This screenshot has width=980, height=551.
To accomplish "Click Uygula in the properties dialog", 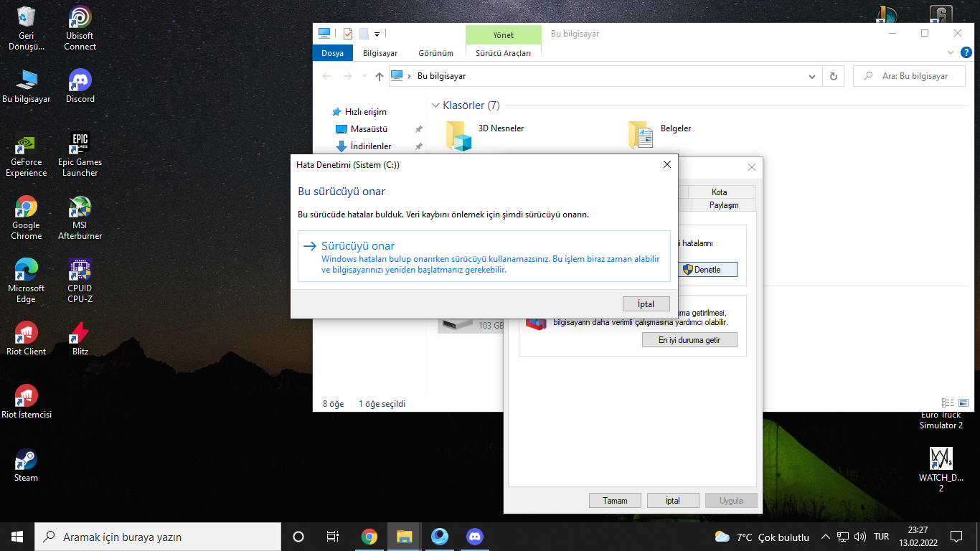I will (x=731, y=501).
